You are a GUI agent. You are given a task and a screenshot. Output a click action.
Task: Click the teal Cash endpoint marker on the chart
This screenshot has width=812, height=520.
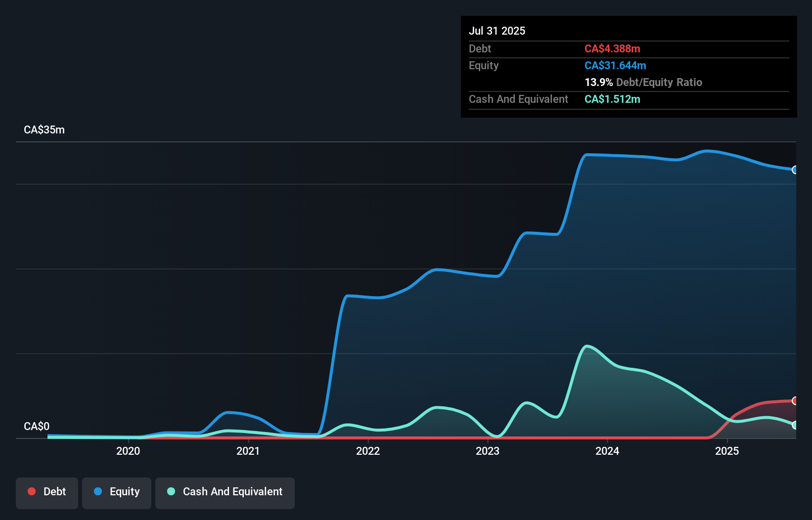(x=795, y=425)
